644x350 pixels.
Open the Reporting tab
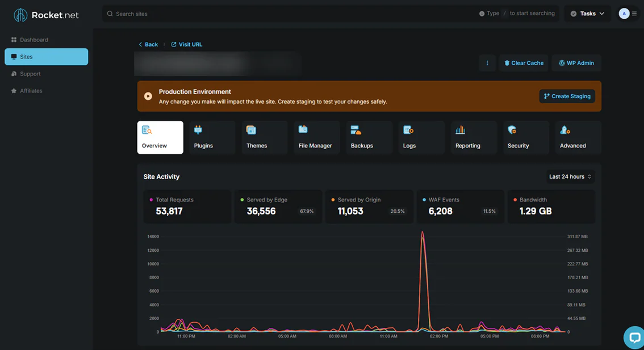click(x=474, y=137)
